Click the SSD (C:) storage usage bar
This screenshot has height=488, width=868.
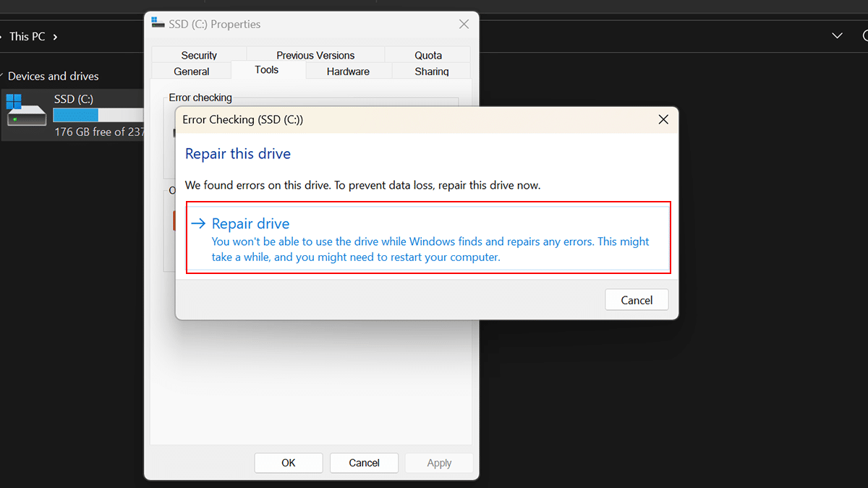[x=98, y=115]
